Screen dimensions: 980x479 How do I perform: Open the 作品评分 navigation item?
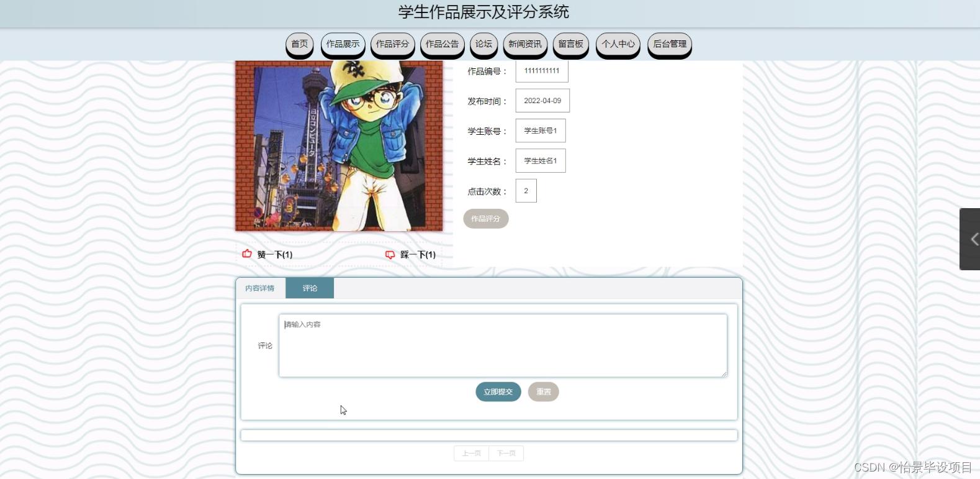393,45
